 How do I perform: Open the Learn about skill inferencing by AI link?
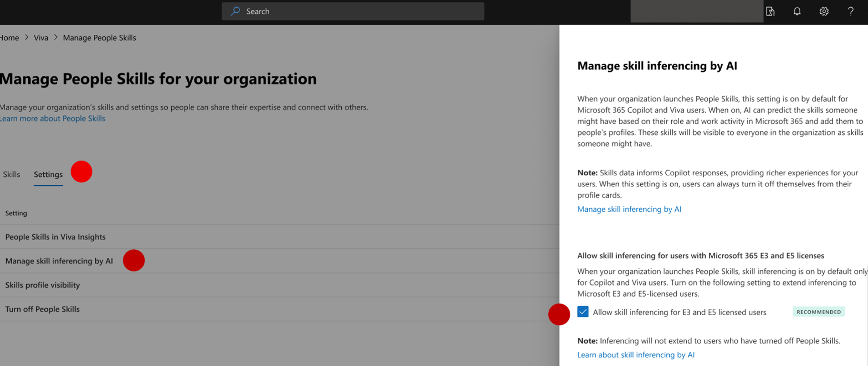point(635,355)
